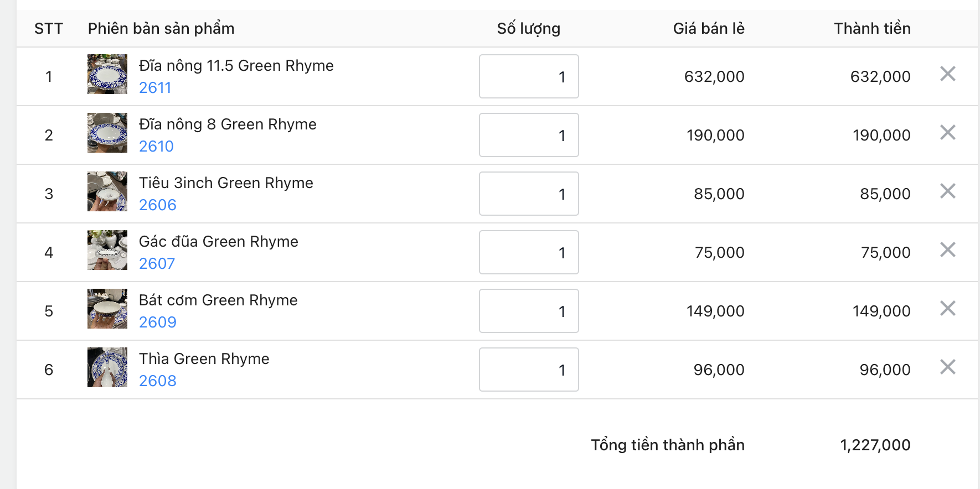The image size is (980, 489).
Task: Remove the Đĩa nông 8 Green Rhyme row
Action: 947,132
